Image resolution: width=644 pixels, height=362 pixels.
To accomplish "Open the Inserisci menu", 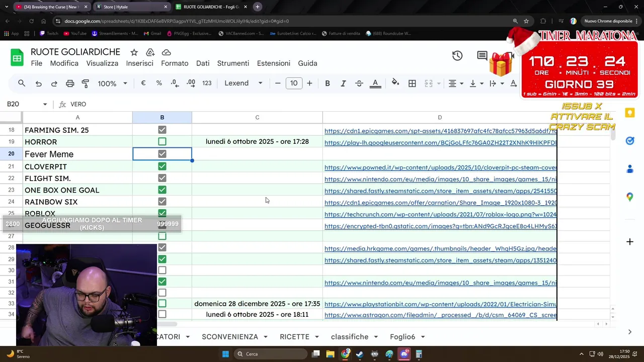I will [139, 63].
